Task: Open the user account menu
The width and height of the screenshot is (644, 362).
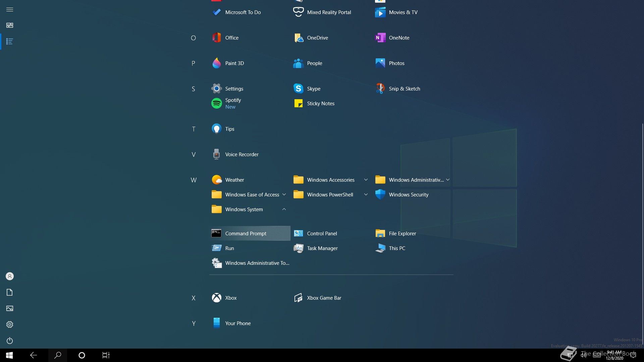Action: [10, 276]
